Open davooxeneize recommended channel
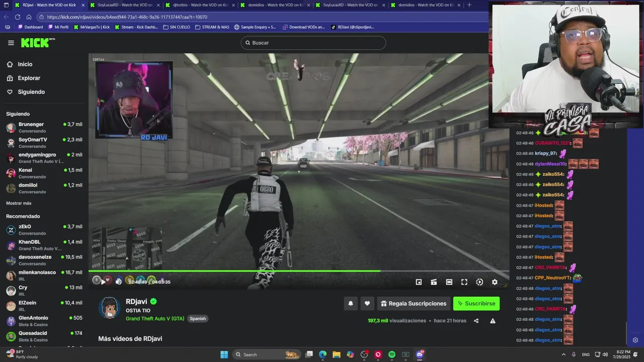The image size is (644, 362). [44, 260]
